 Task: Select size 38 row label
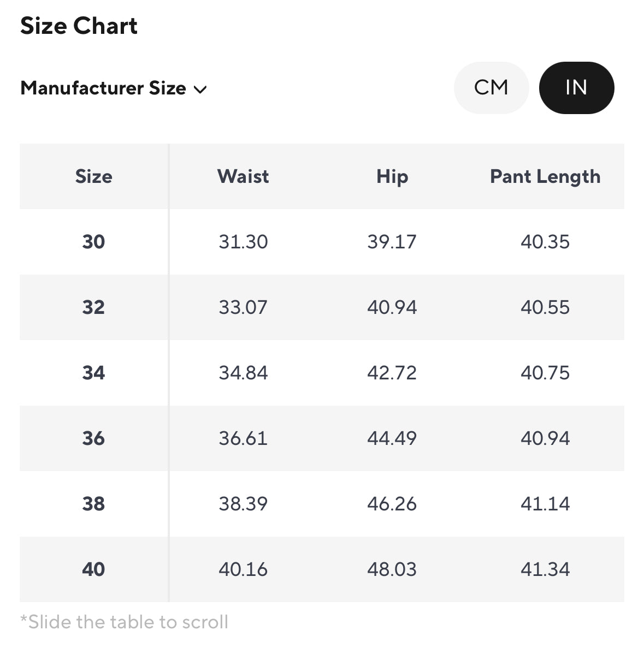tap(93, 504)
